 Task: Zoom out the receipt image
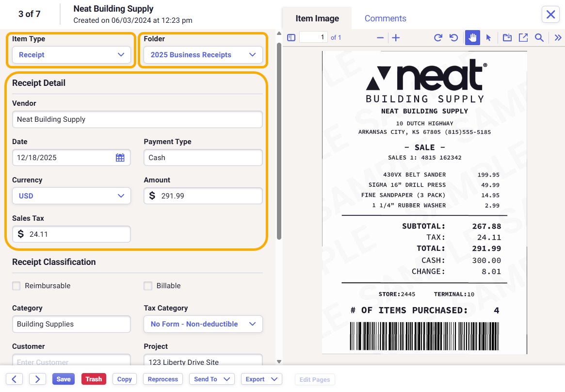380,38
